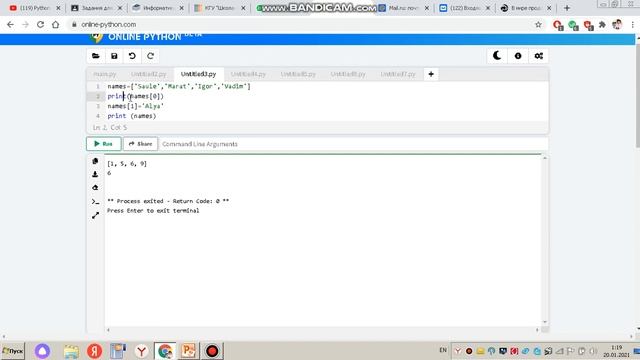The height and width of the screenshot is (360, 640).
Task: Click the EN language indicator
Action: (x=443, y=350)
